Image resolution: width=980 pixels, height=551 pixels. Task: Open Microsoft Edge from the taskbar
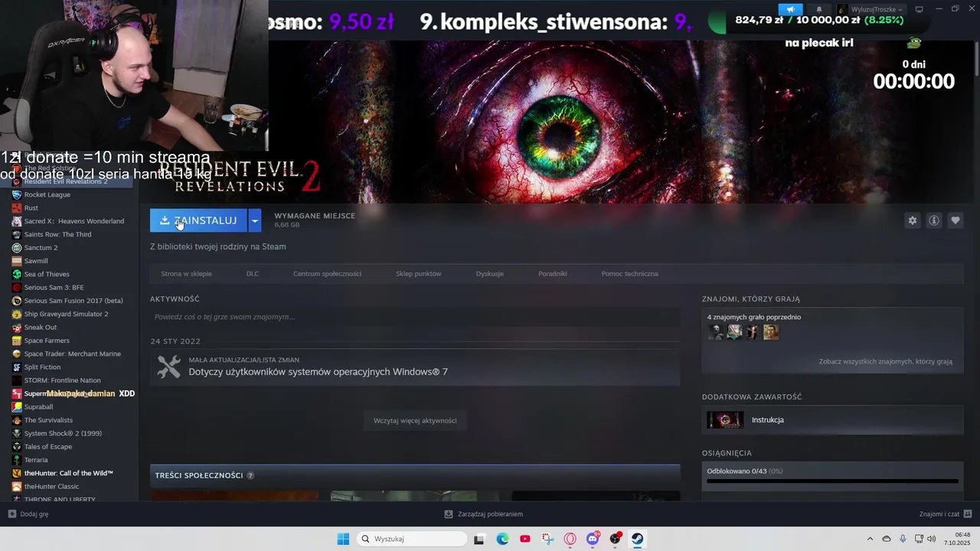point(502,539)
